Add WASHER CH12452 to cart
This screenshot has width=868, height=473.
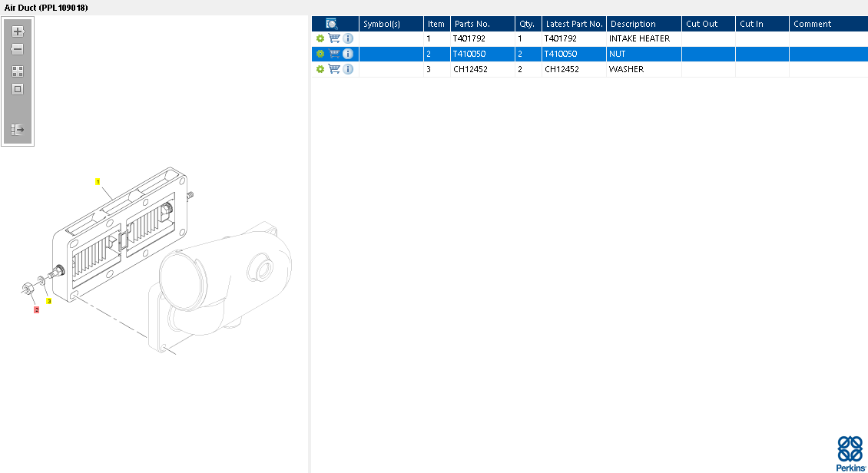tap(334, 69)
